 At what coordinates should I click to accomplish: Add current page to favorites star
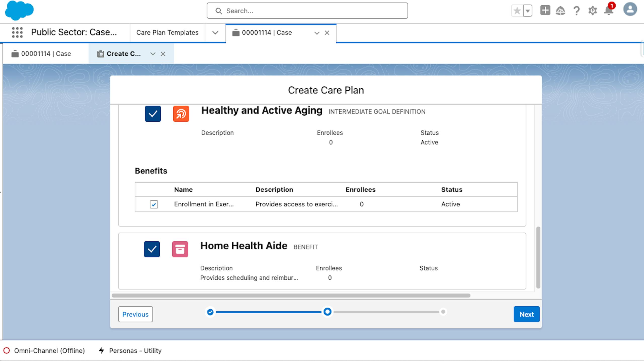[x=517, y=11]
